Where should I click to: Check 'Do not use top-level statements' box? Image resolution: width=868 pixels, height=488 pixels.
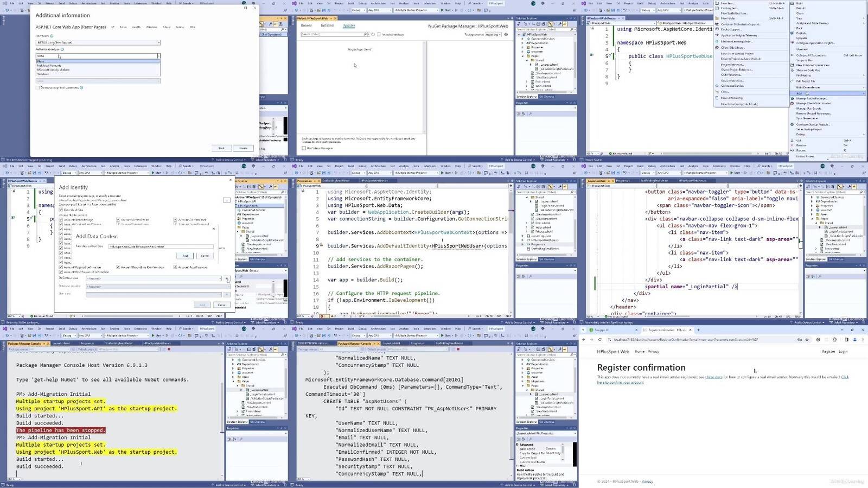(x=37, y=87)
